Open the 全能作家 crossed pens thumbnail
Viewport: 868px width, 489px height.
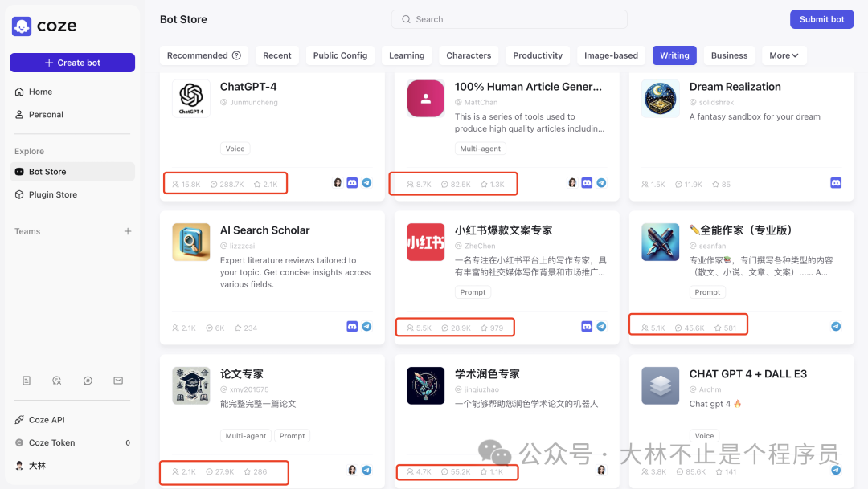tap(661, 242)
